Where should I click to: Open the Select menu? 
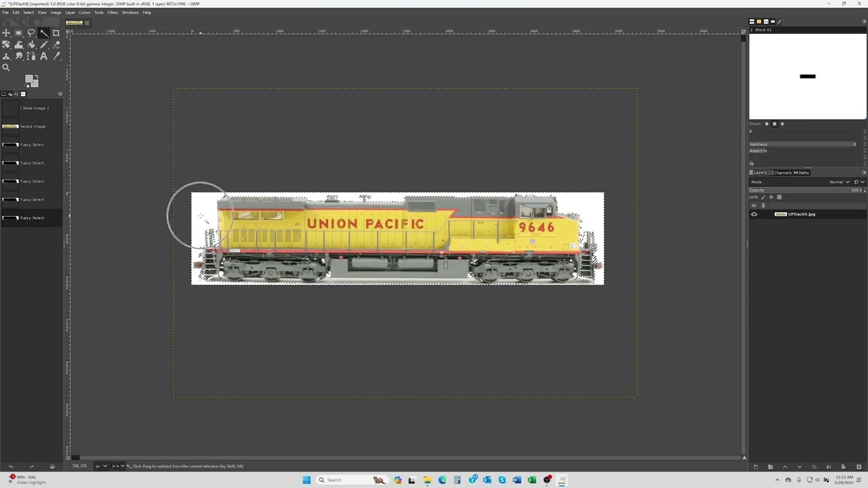tap(28, 12)
